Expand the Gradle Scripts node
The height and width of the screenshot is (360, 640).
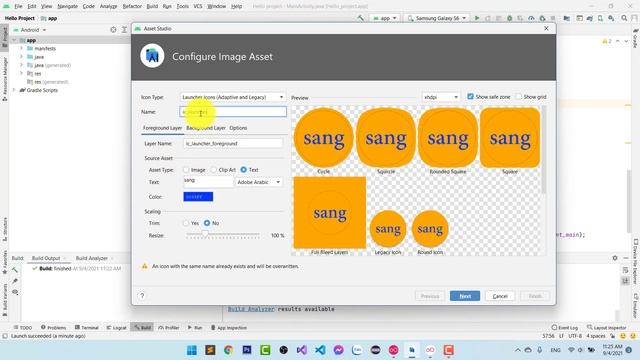14,90
